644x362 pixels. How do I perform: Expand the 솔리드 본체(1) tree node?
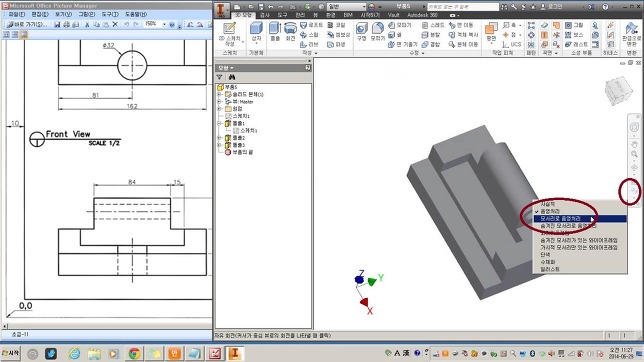point(220,95)
